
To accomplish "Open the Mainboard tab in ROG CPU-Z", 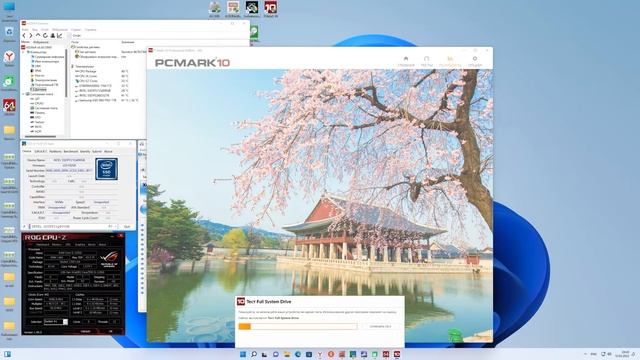I will 42,244.
